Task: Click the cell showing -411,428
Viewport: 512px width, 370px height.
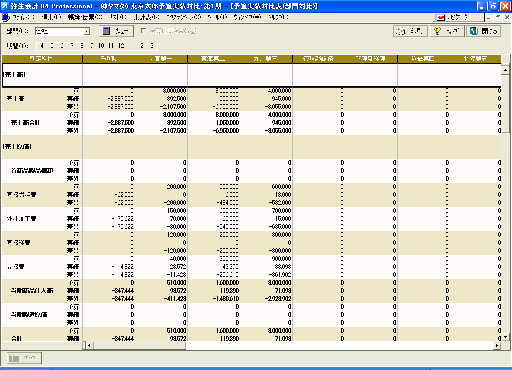Action: [x=174, y=299]
